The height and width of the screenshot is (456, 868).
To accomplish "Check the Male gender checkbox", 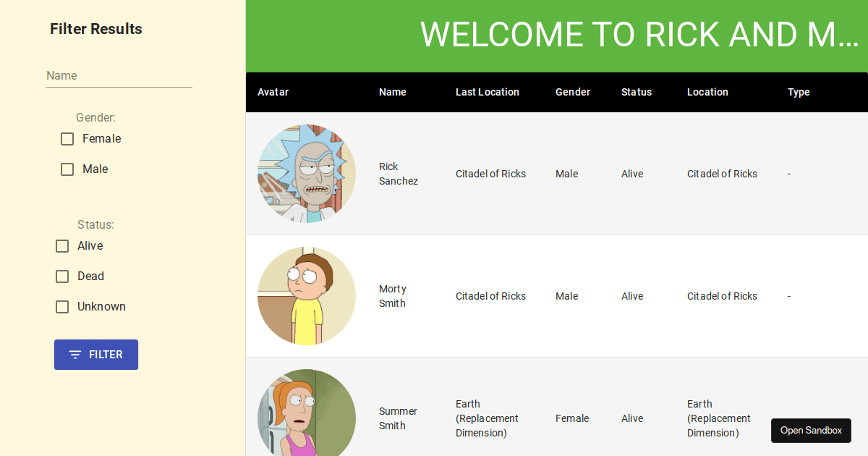I will coord(67,169).
